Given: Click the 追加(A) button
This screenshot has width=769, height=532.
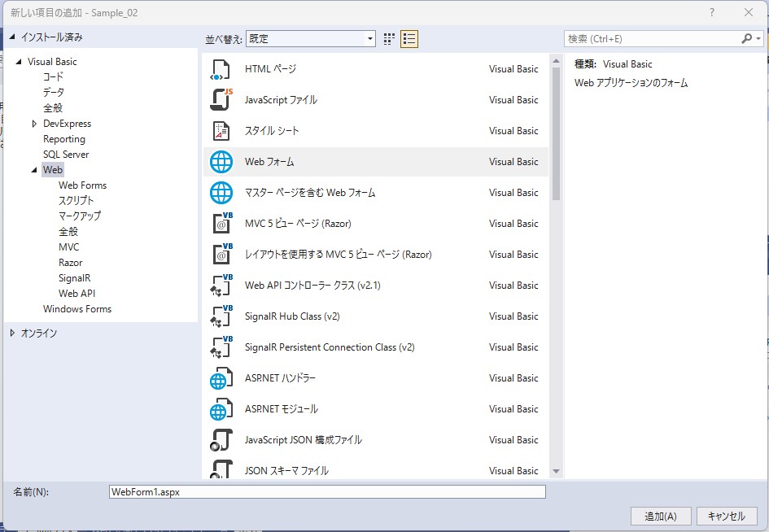Looking at the screenshot, I should point(660,516).
